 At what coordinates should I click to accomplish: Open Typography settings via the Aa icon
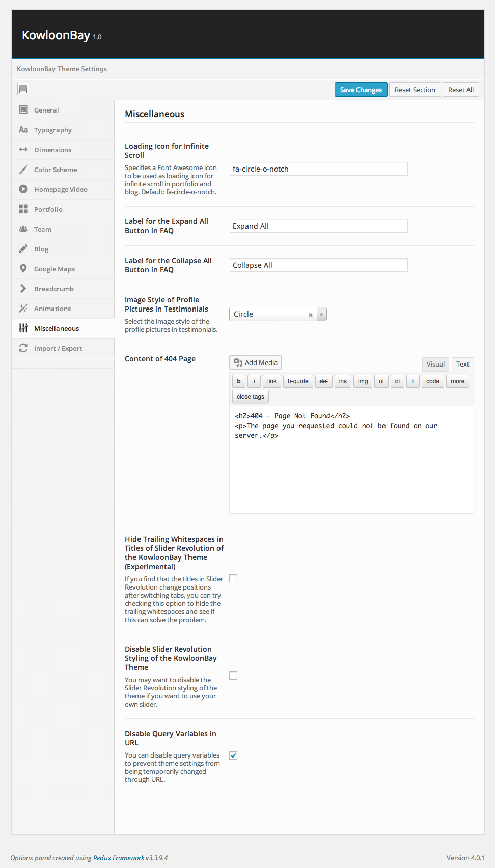(x=23, y=130)
